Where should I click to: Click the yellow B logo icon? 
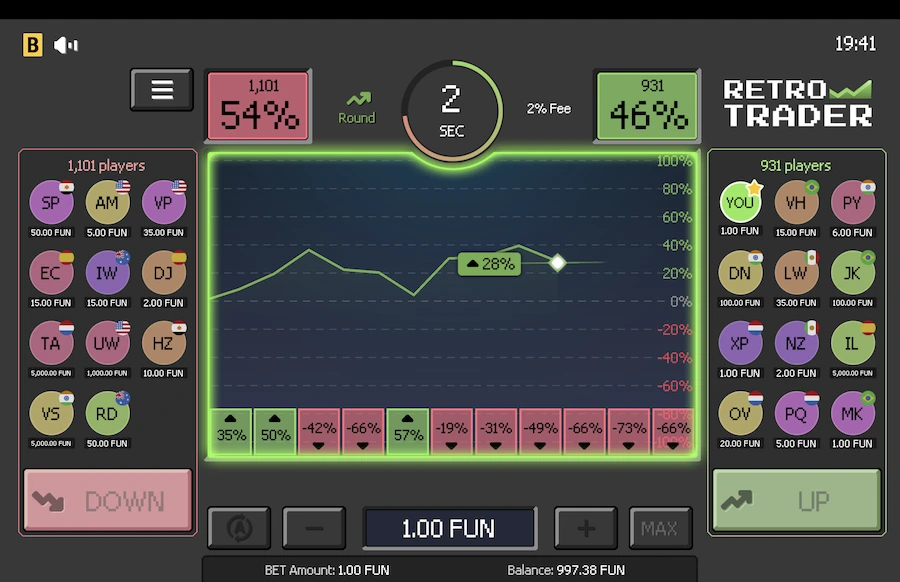(33, 45)
